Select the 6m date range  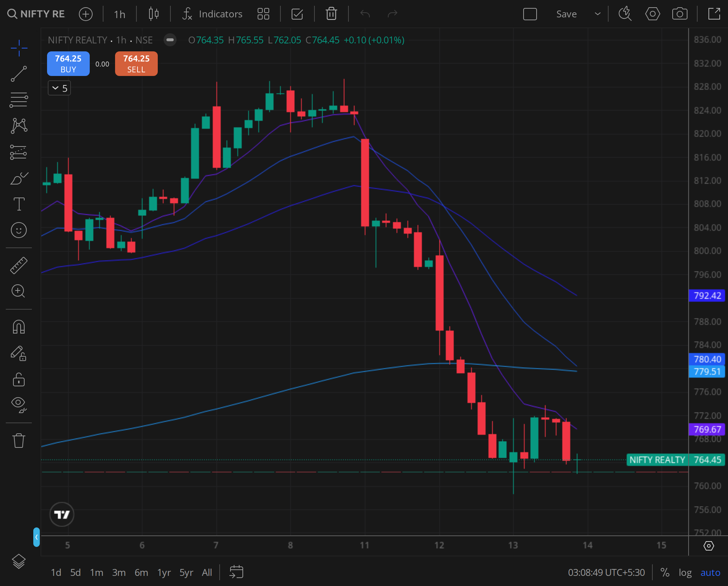click(141, 573)
